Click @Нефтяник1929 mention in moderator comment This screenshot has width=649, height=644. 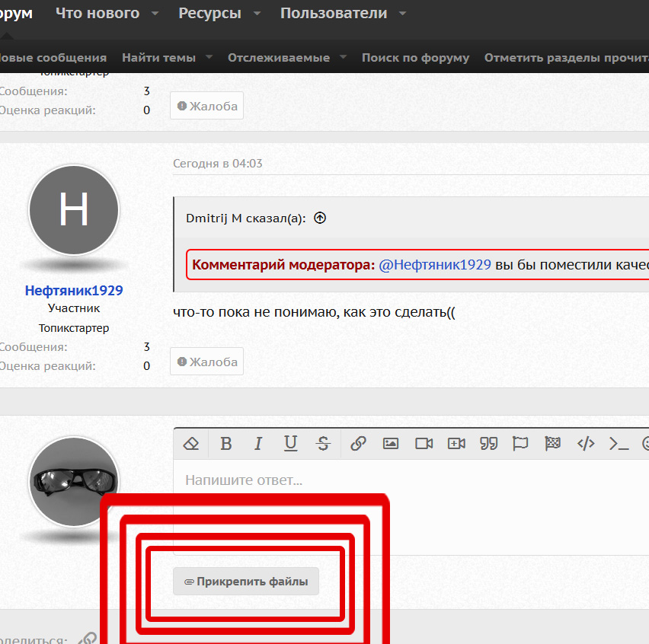point(435,264)
